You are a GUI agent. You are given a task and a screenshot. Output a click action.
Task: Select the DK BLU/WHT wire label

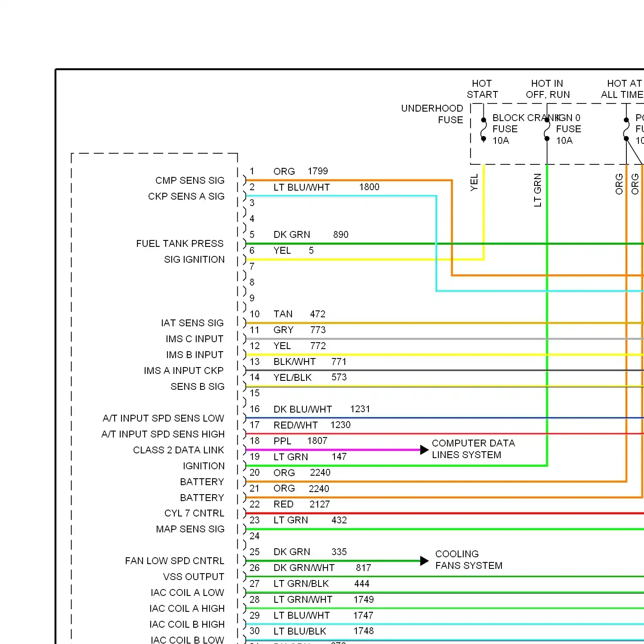pos(303,409)
